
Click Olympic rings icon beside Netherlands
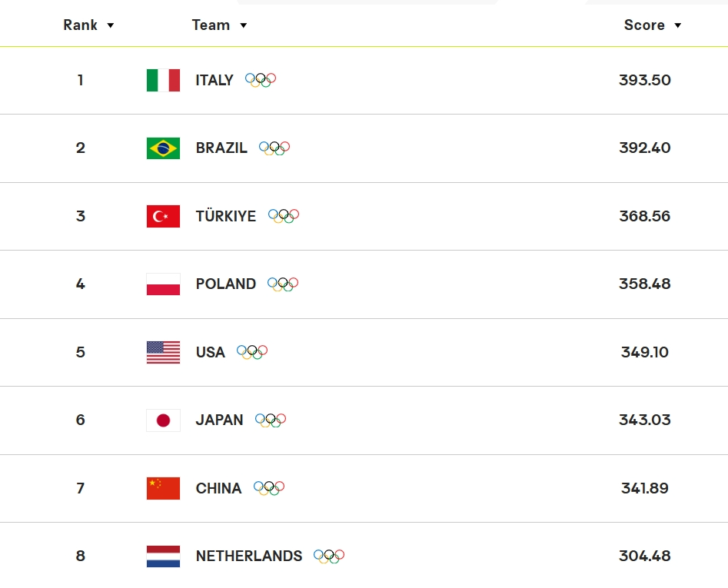(329, 556)
